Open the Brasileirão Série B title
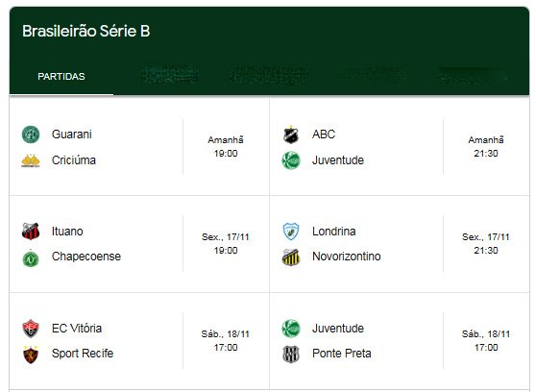This screenshot has width=536, height=392. (x=86, y=31)
